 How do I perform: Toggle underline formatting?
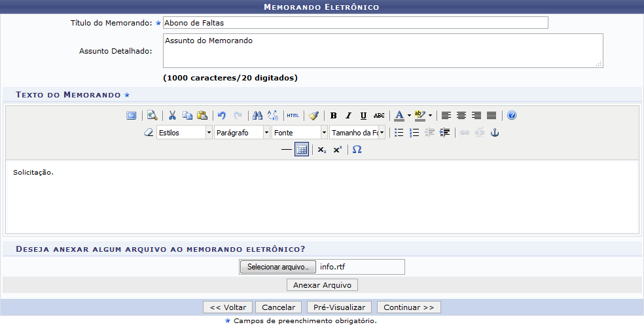click(363, 116)
